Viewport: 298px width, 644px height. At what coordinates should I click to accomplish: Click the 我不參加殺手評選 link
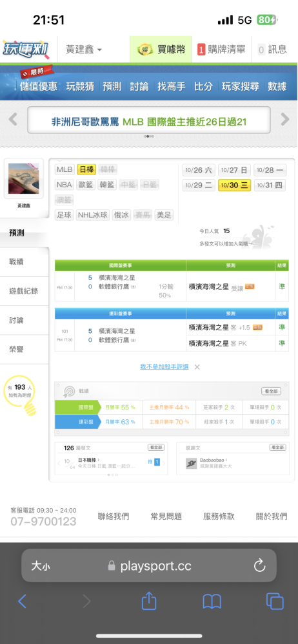coord(164,367)
